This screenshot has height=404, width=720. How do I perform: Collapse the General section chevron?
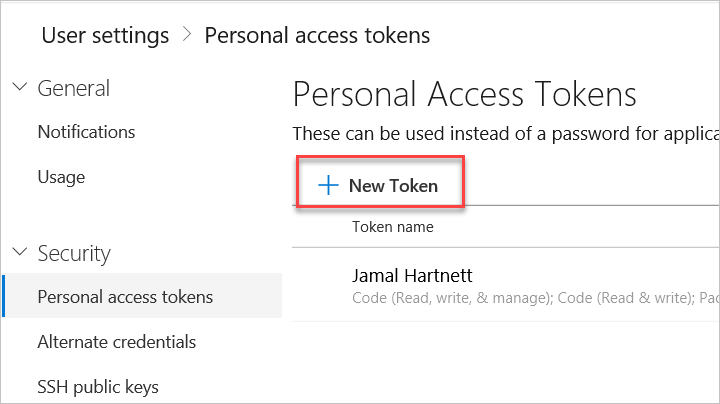point(20,87)
